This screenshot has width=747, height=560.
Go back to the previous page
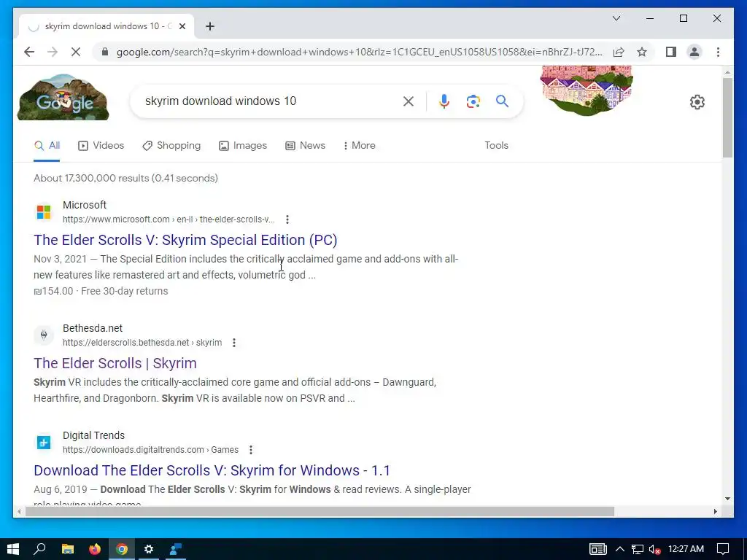[29, 52]
